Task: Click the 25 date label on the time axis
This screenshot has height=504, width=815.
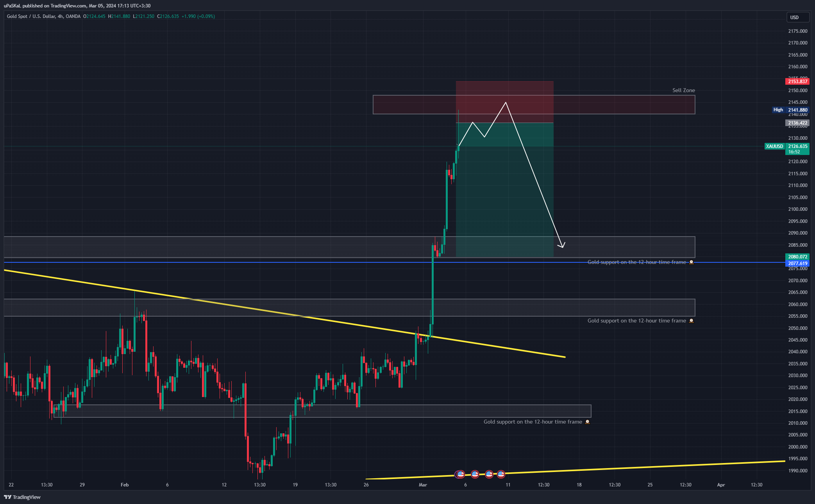Action: [x=650, y=485]
